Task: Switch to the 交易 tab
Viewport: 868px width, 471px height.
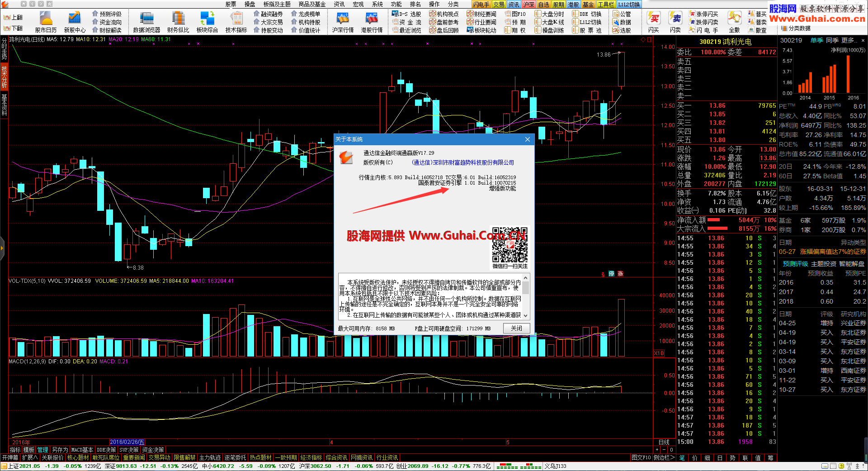Action: [x=499, y=4]
